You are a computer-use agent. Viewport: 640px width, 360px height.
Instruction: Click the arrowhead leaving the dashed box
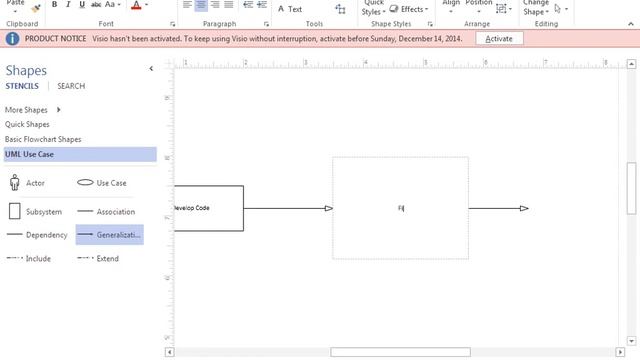tap(524, 208)
